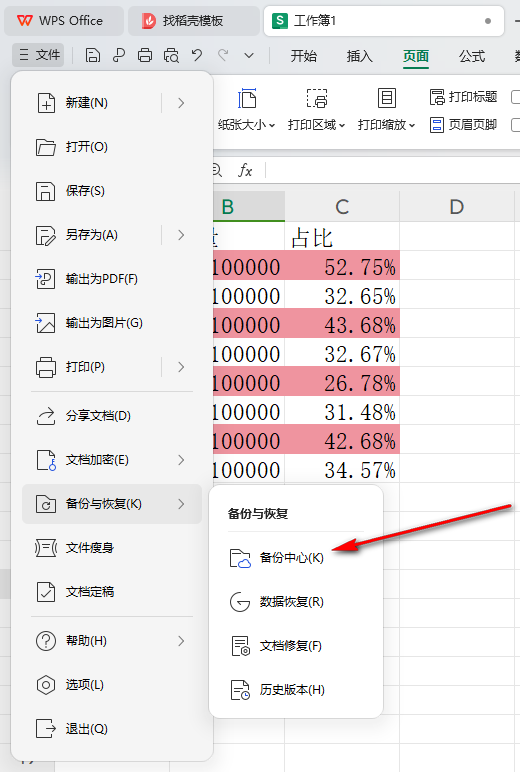Select 分享文档(D) menu item
520x772 pixels.
[112, 416]
